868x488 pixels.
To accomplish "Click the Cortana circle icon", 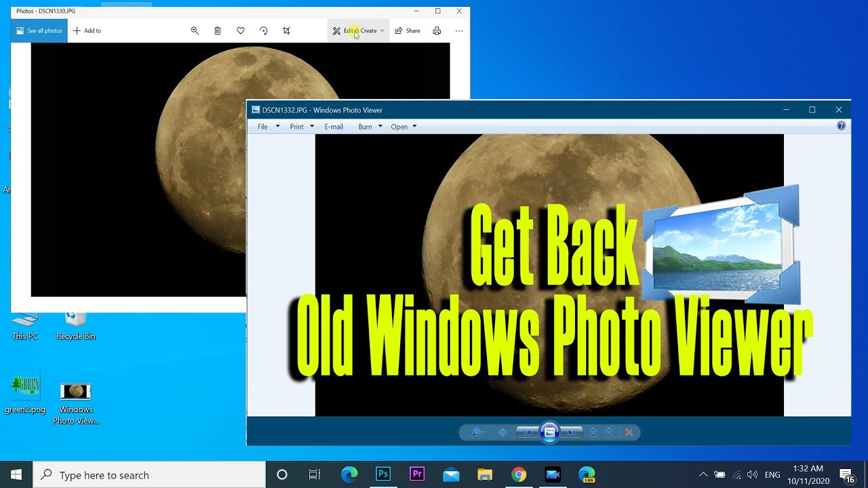I will [282, 474].
